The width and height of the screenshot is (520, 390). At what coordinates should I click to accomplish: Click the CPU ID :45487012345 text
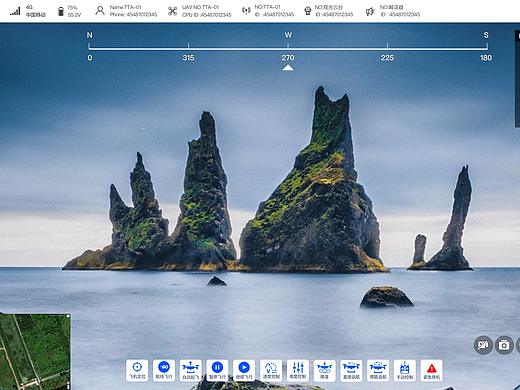207,15
